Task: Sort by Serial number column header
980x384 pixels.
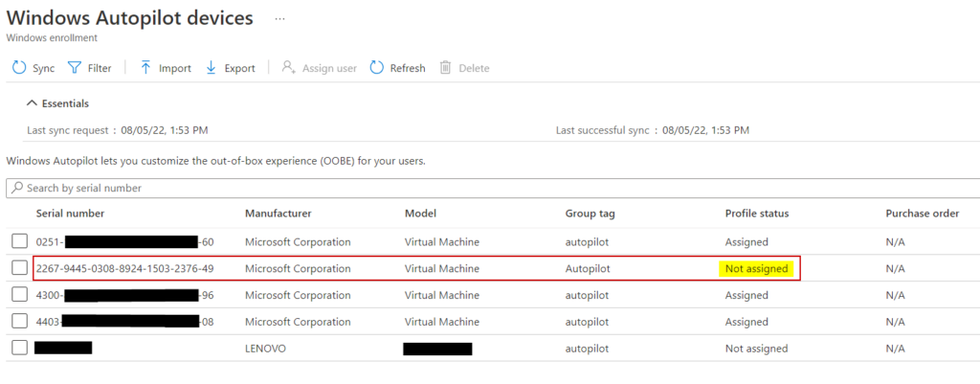Action: pos(70,214)
